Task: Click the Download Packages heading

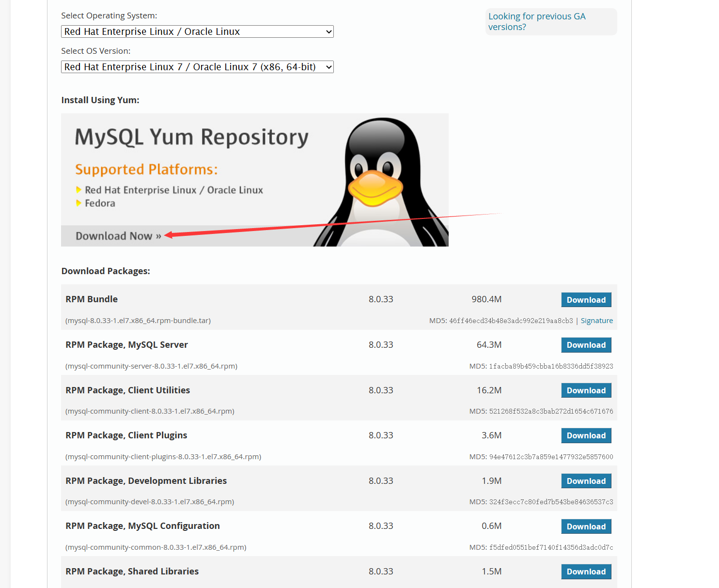Action: (x=106, y=271)
